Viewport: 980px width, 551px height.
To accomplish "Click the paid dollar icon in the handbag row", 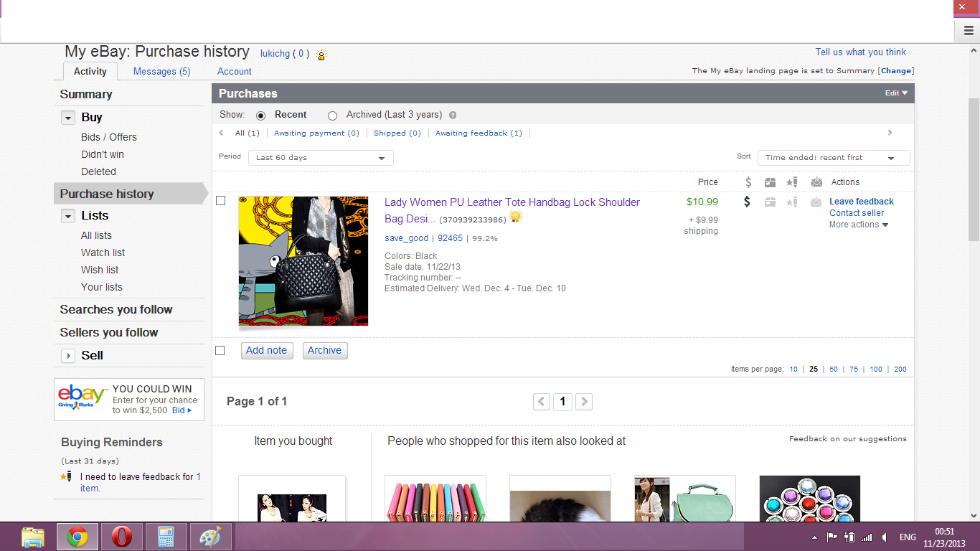I will (747, 202).
